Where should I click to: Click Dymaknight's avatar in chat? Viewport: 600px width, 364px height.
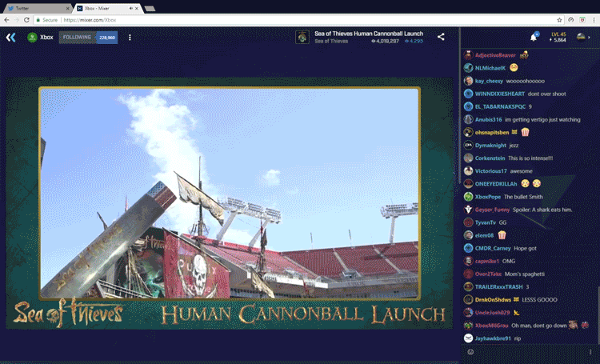[x=468, y=146]
